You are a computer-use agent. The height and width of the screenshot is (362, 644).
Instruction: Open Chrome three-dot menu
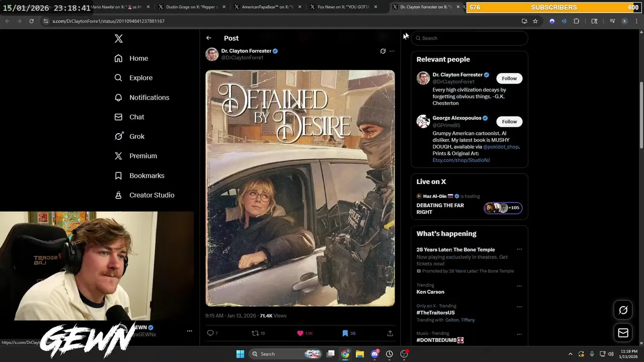pos(637,21)
